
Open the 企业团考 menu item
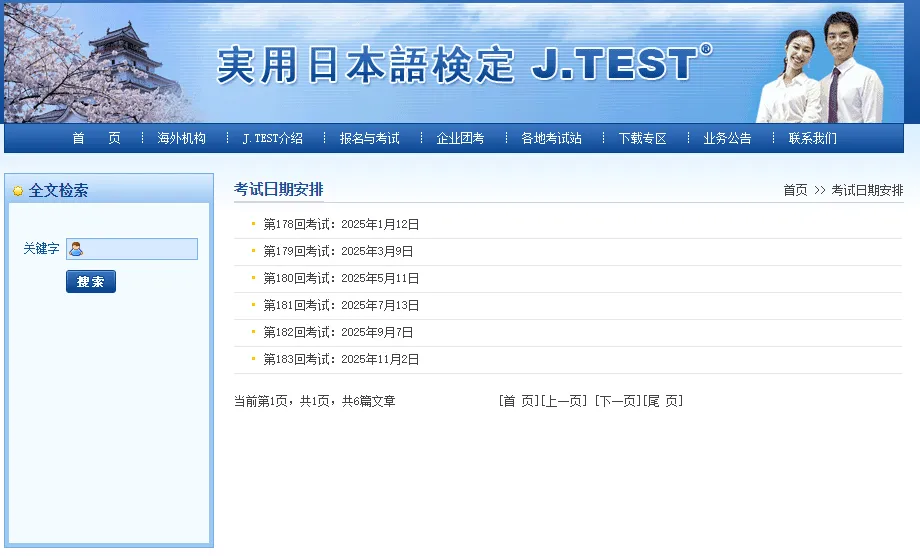[461, 138]
